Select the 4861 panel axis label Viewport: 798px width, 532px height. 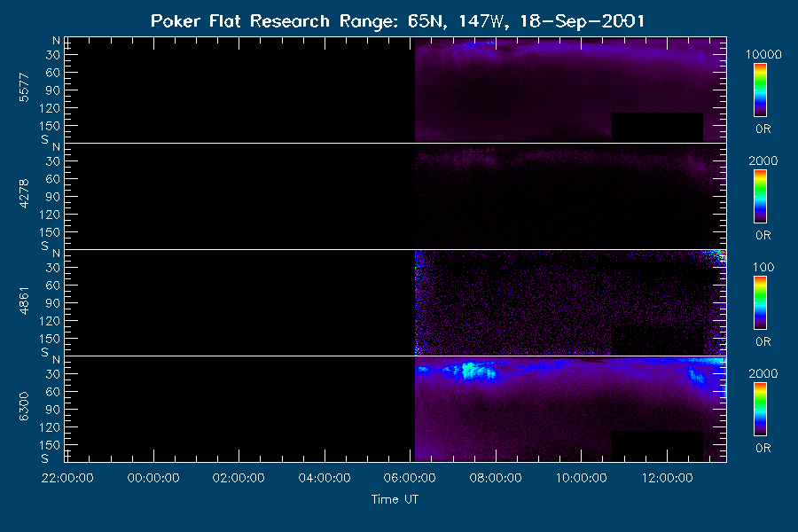[x=24, y=301]
